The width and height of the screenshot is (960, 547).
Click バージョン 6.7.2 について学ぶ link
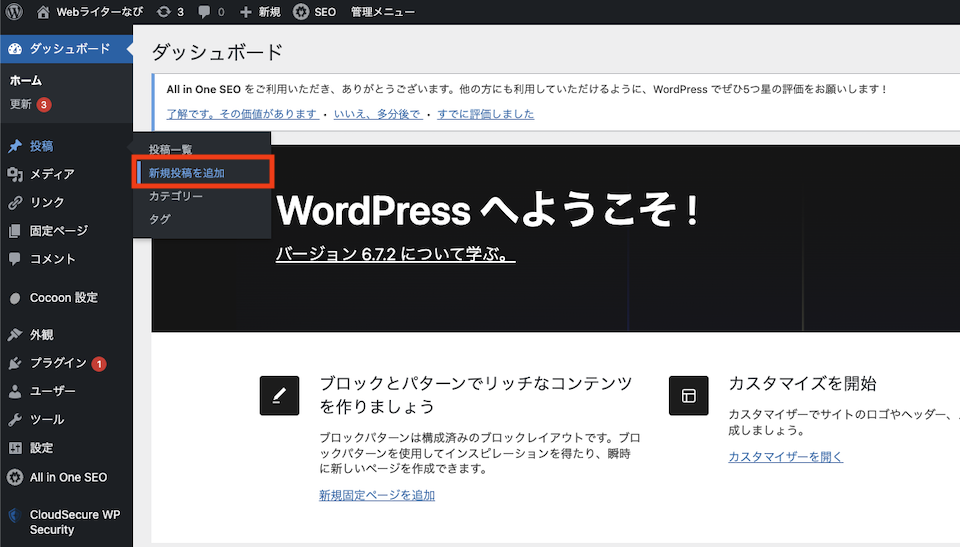pos(396,254)
